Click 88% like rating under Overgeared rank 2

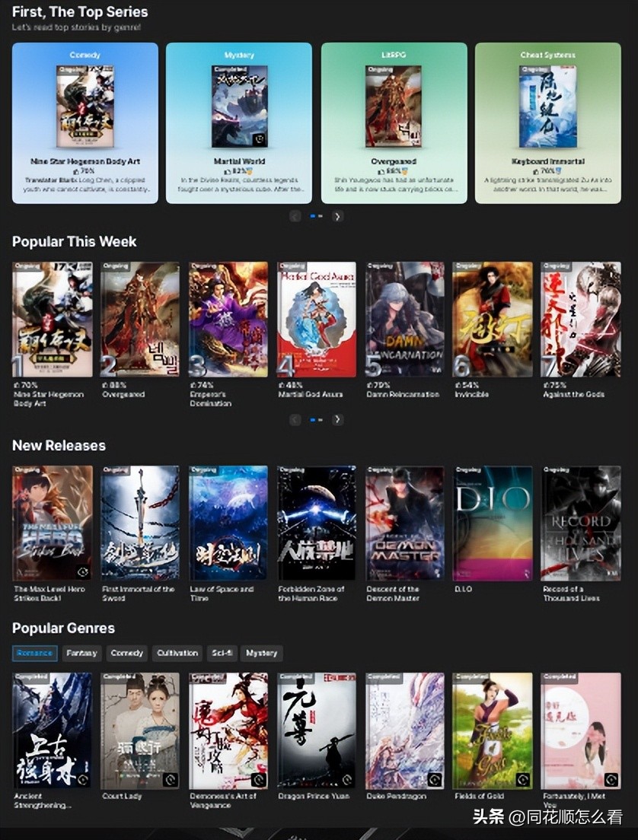click(x=114, y=385)
